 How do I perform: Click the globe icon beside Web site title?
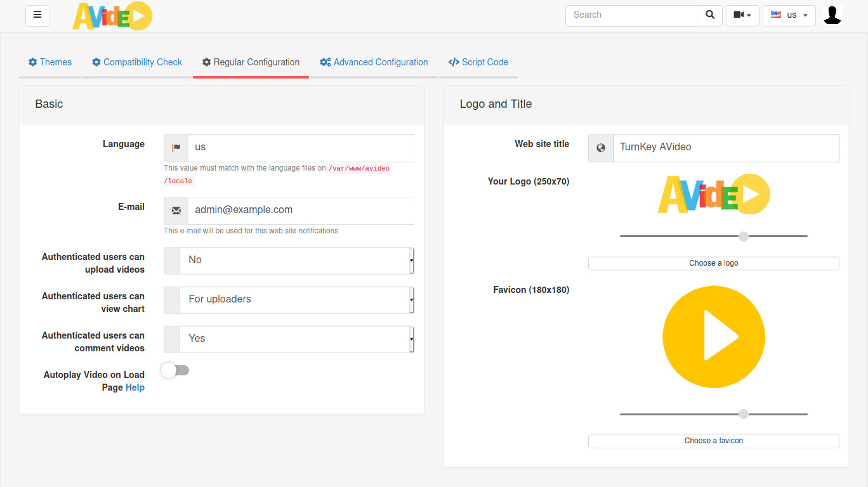[x=601, y=148]
